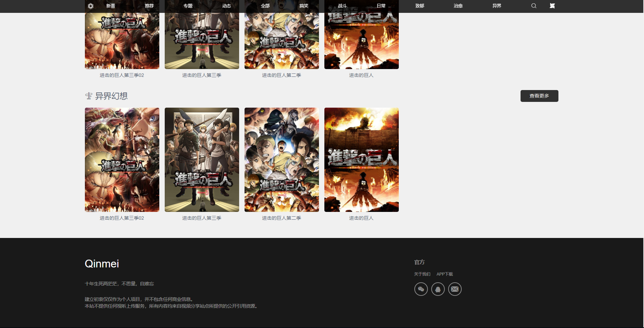Select the 专题 nav item

click(x=188, y=6)
